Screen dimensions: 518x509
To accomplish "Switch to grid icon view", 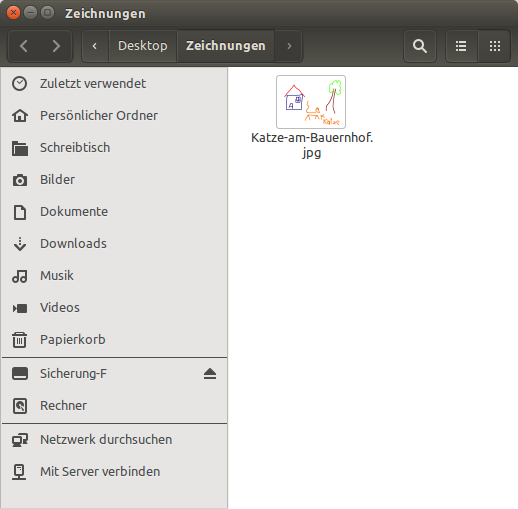I will (495, 46).
